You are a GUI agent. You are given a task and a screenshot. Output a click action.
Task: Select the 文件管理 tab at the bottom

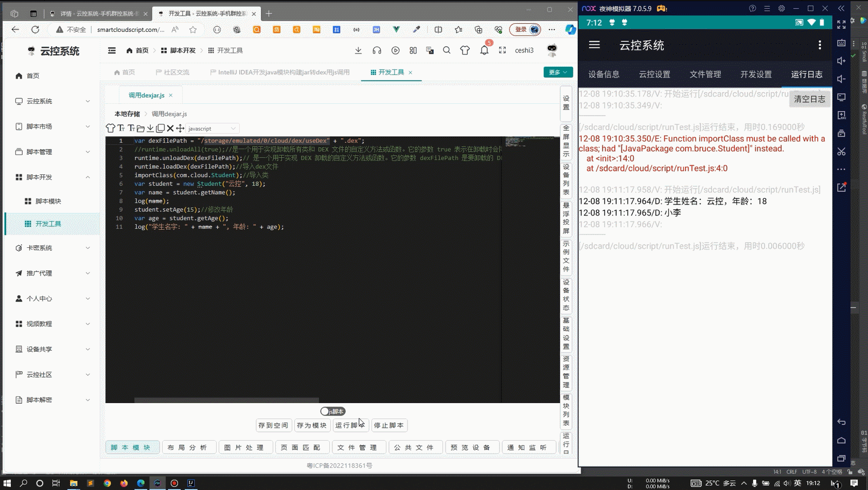(359, 447)
